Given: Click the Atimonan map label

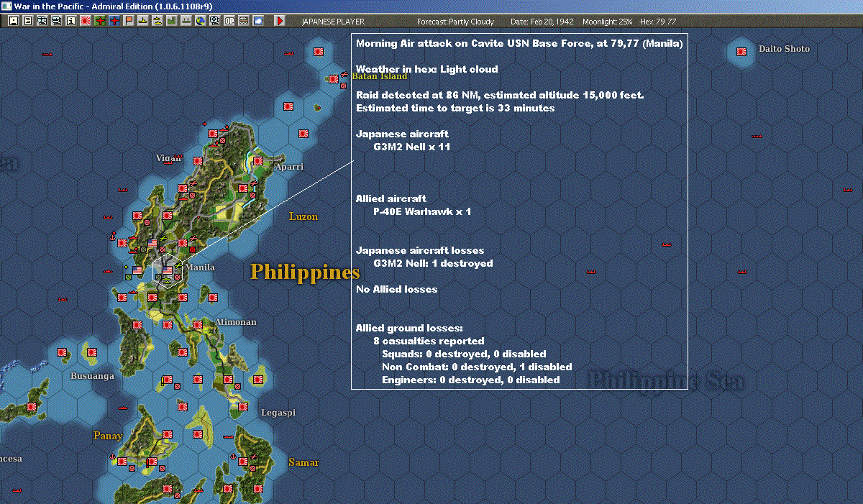Looking at the screenshot, I should tap(235, 322).
